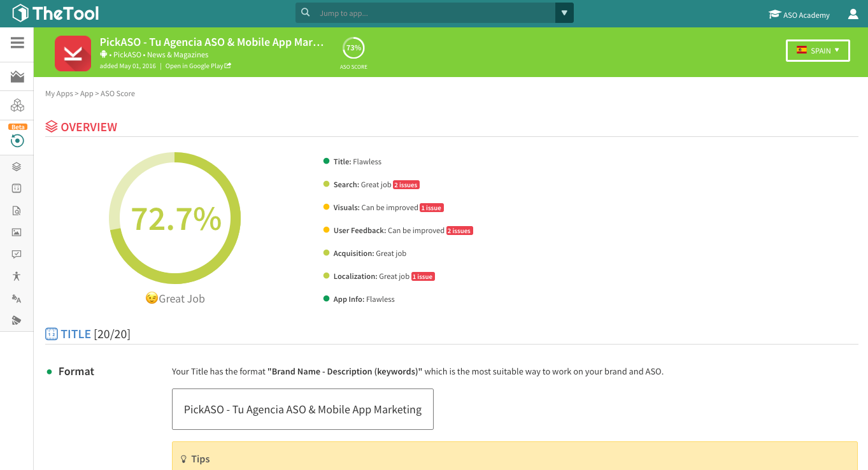Click the title ruler icon in sidebar
868x470 pixels.
(x=17, y=189)
